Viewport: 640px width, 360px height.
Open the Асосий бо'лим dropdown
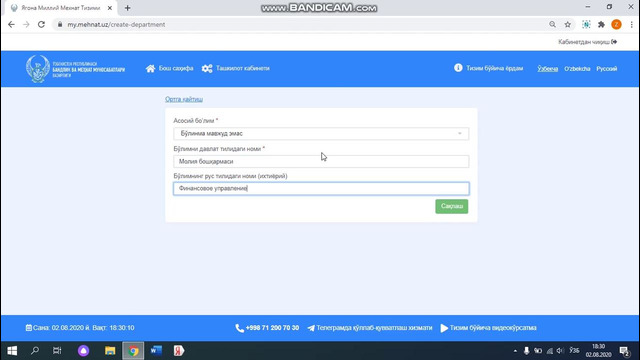pyautogui.click(x=321, y=133)
